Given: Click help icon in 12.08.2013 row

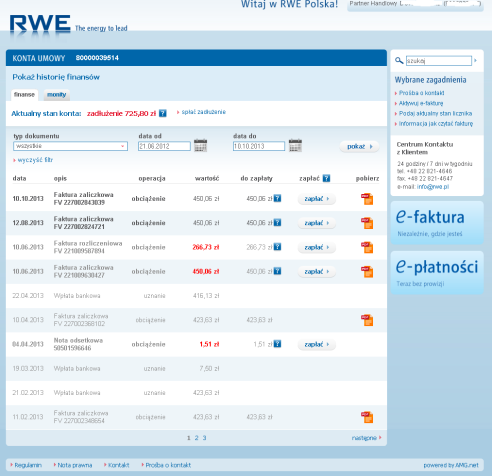Looking at the screenshot, I should [277, 223].
